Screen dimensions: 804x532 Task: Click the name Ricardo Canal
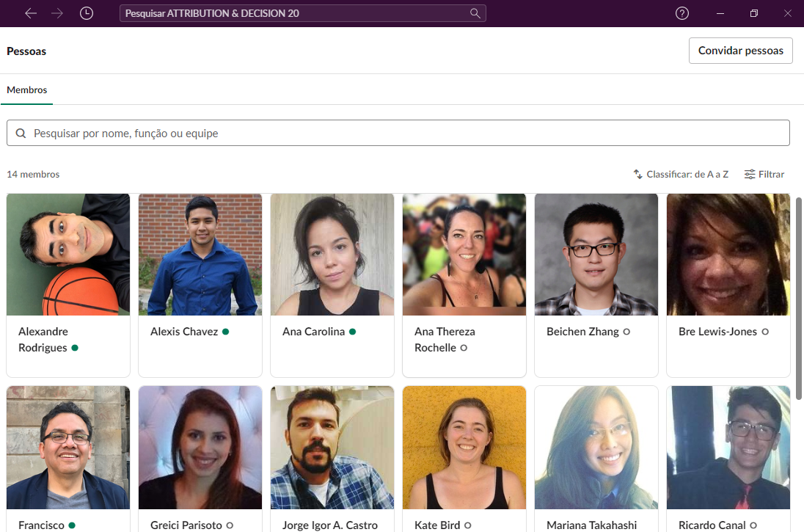click(712, 525)
